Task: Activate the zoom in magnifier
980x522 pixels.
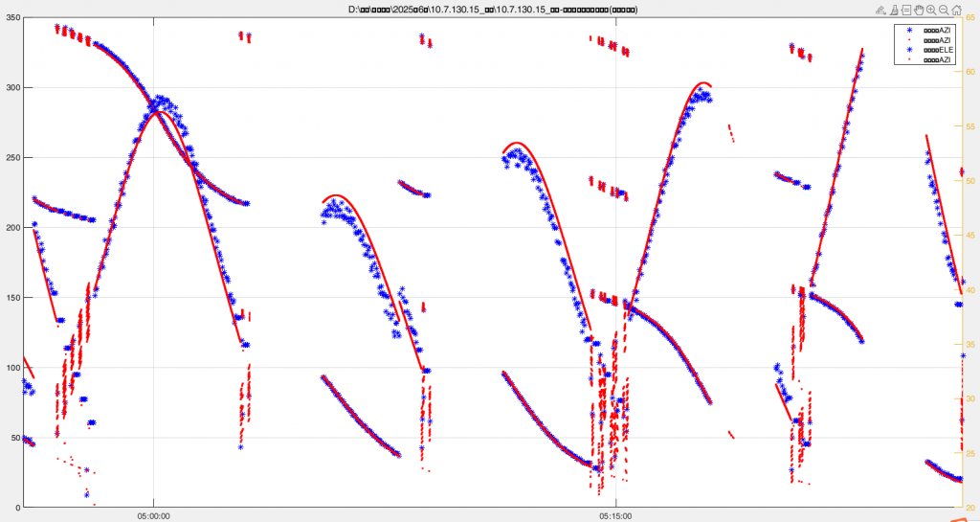Action: [931, 10]
